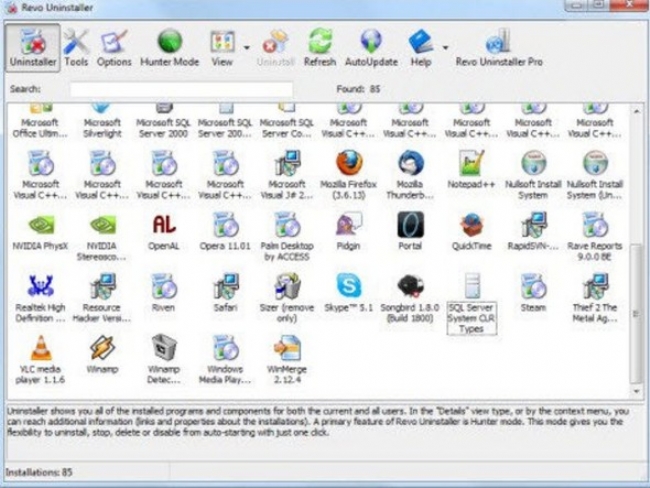Expand the View dropdown arrow

click(x=245, y=46)
